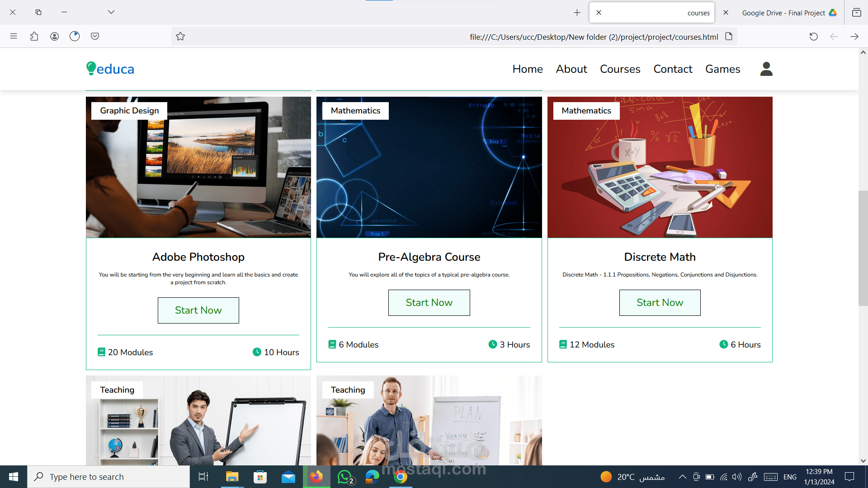Click the user profile icon in navbar
This screenshot has height=488, width=868.
point(766,69)
